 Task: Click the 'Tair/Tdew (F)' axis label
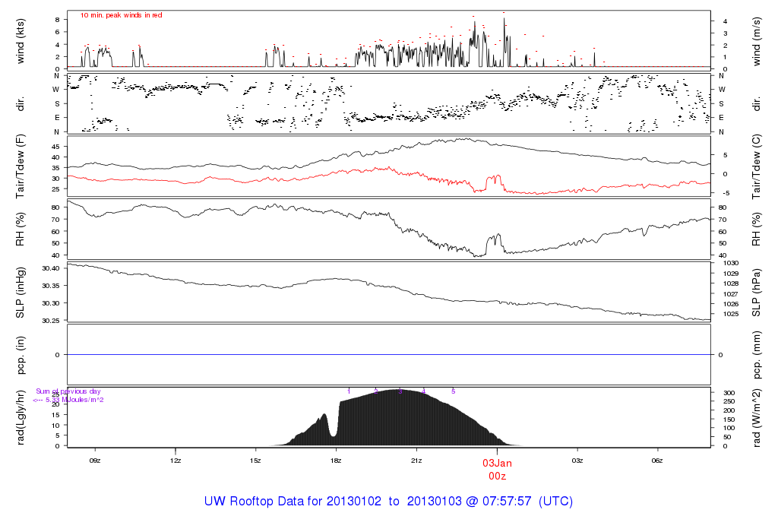(21, 164)
